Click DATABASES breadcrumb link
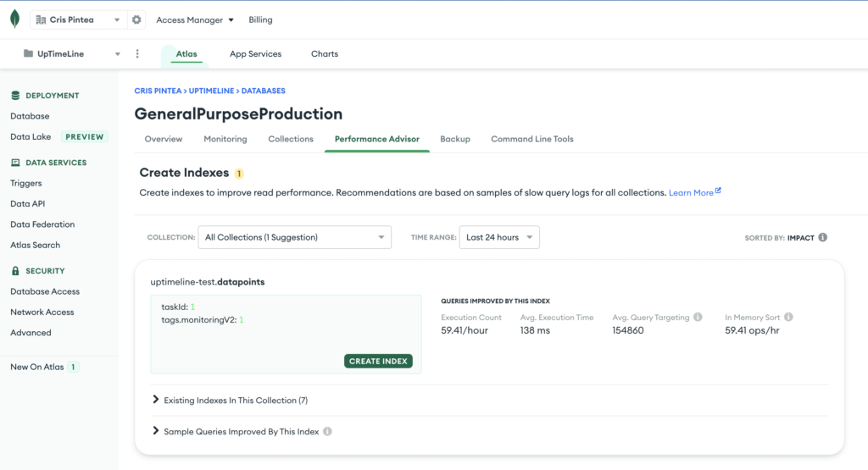Image resolution: width=868 pixels, height=470 pixels. (x=264, y=91)
